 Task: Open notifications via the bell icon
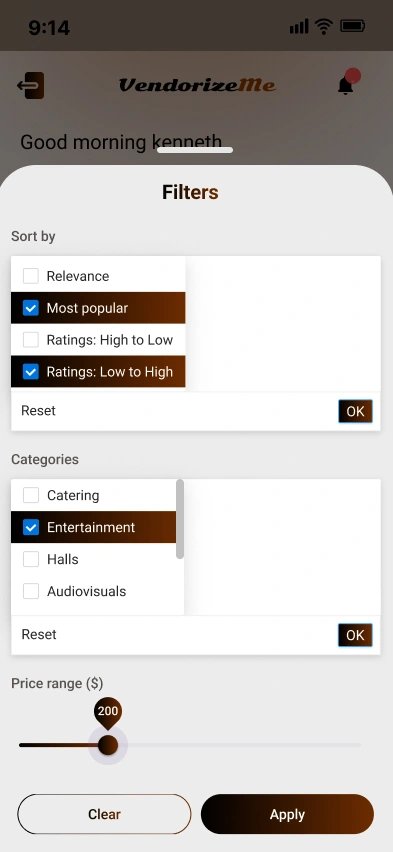(346, 85)
